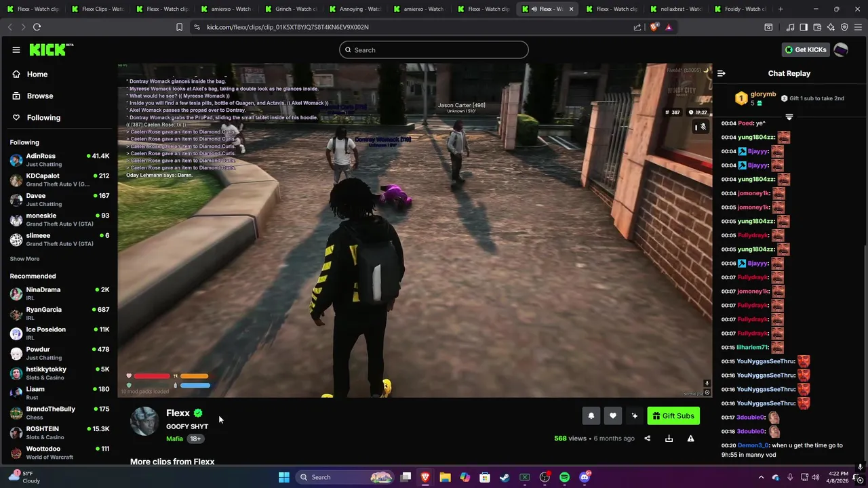Open a new browser tab
Screen dimensions: 868x488
click(x=781, y=9)
